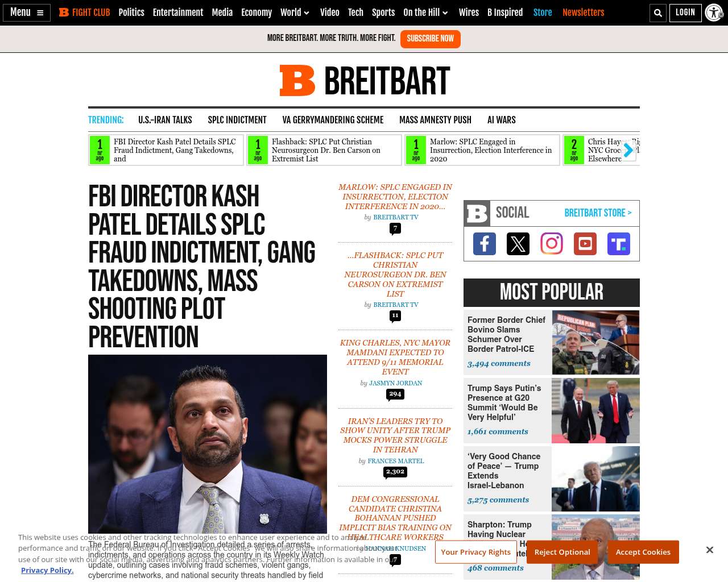
Task: Select the SPLC Indictment trending topic
Action: (237, 120)
